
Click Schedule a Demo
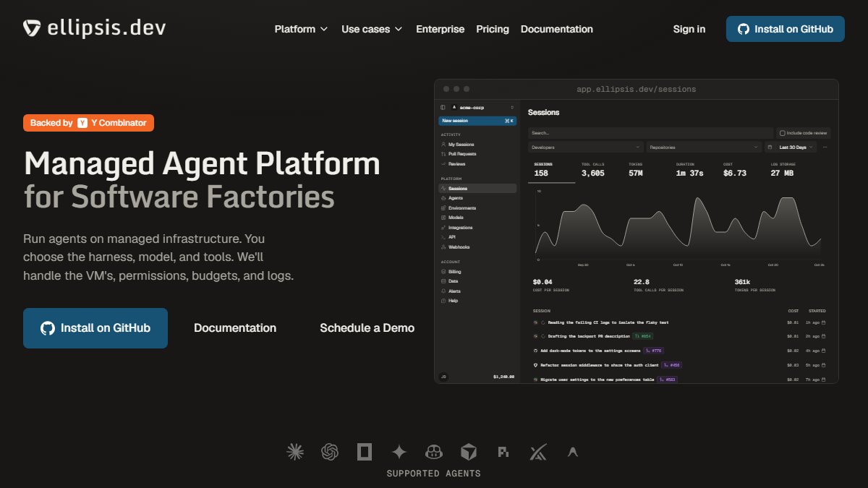point(367,328)
